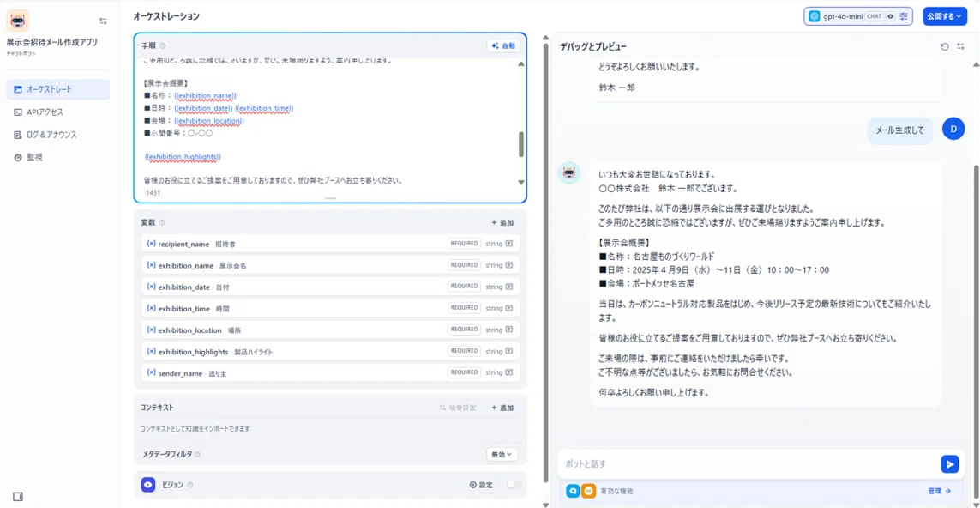This screenshot has height=508, width=980.
Task: Collapse the sidebar with bottom-left panel icon
Action: coord(17,497)
